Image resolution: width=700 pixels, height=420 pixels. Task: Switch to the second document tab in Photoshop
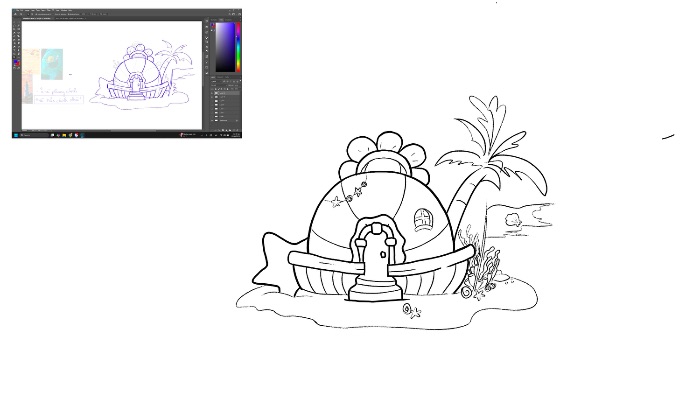[x=70, y=18]
